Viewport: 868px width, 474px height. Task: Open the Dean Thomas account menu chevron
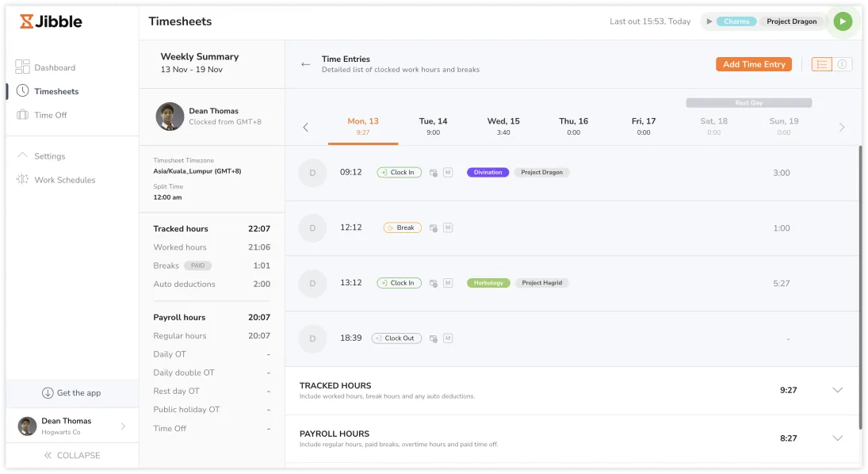[x=123, y=426]
